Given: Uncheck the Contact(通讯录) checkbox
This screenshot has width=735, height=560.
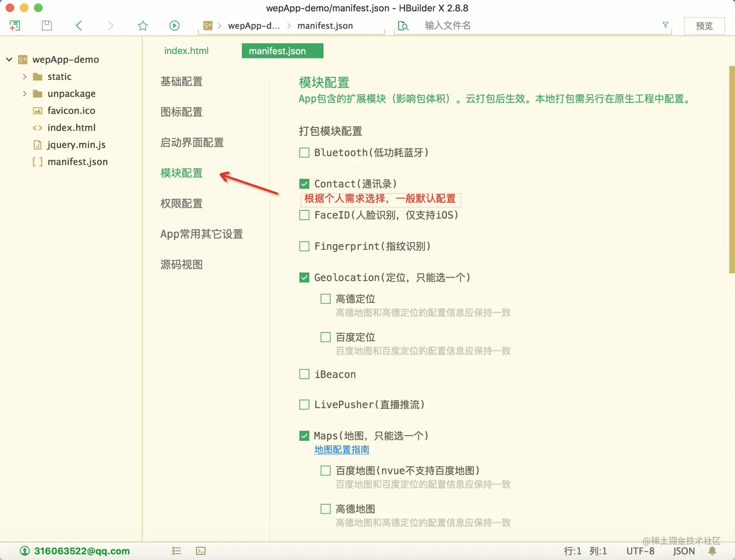Looking at the screenshot, I should coord(304,184).
